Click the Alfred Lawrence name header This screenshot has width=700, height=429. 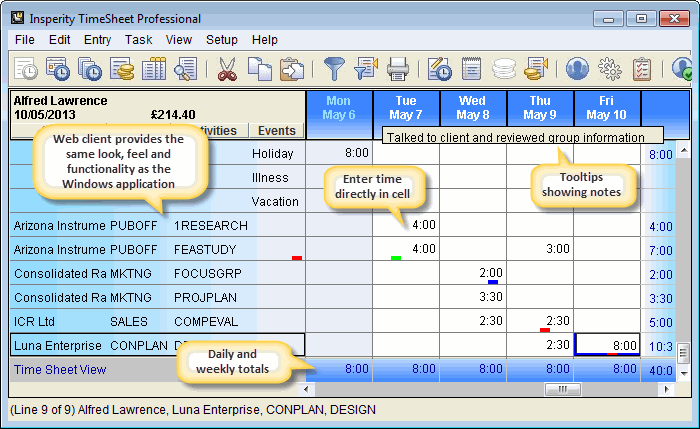tap(60, 100)
